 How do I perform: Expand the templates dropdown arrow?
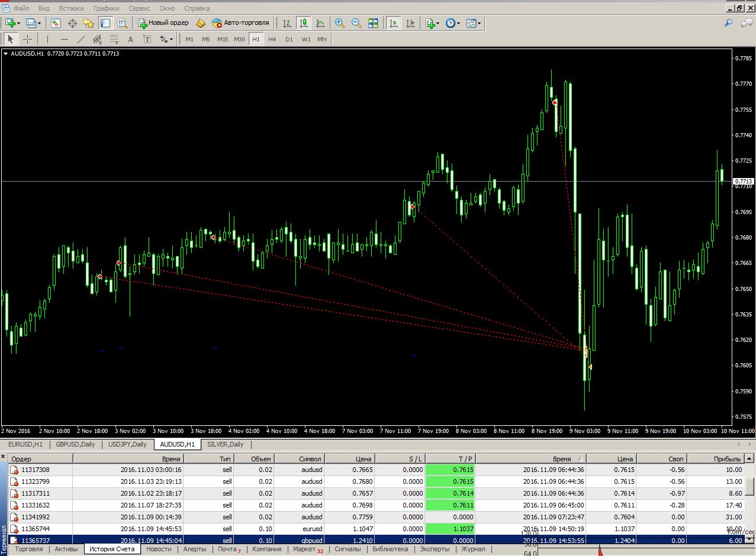tap(480, 24)
